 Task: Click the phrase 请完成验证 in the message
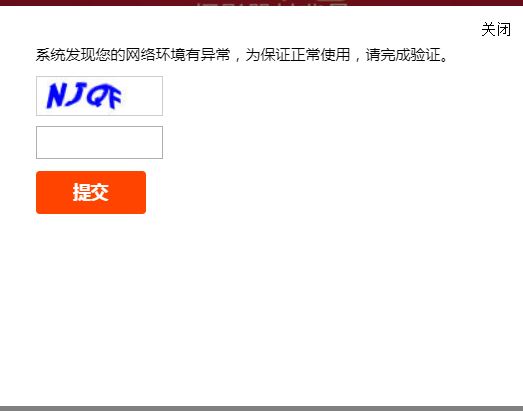pos(403,55)
